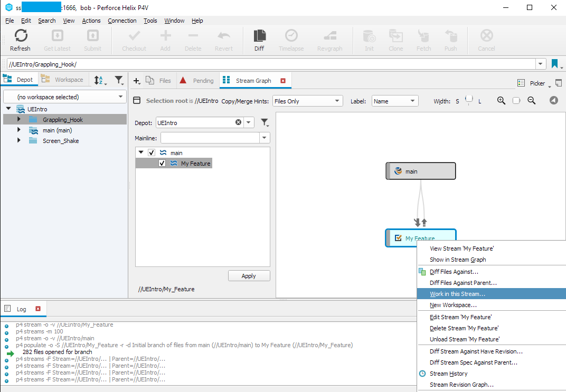
Task: Click the Checkout toolbar icon
Action: pyautogui.click(x=134, y=40)
